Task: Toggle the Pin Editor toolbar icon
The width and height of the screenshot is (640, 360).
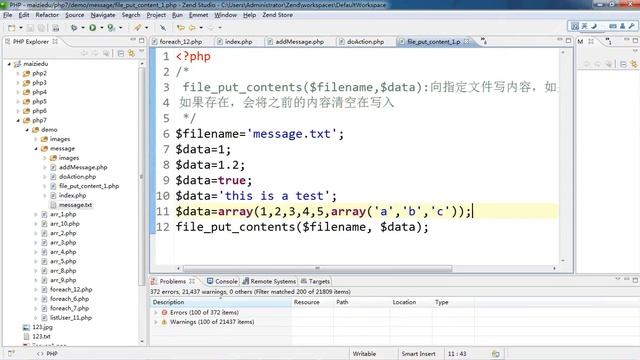Action: 163,28
